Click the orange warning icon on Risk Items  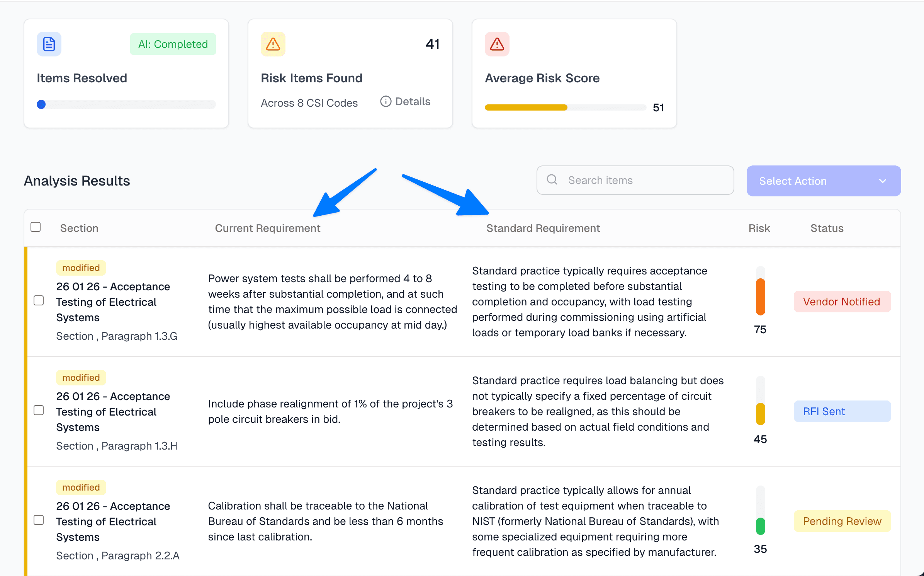(x=273, y=44)
